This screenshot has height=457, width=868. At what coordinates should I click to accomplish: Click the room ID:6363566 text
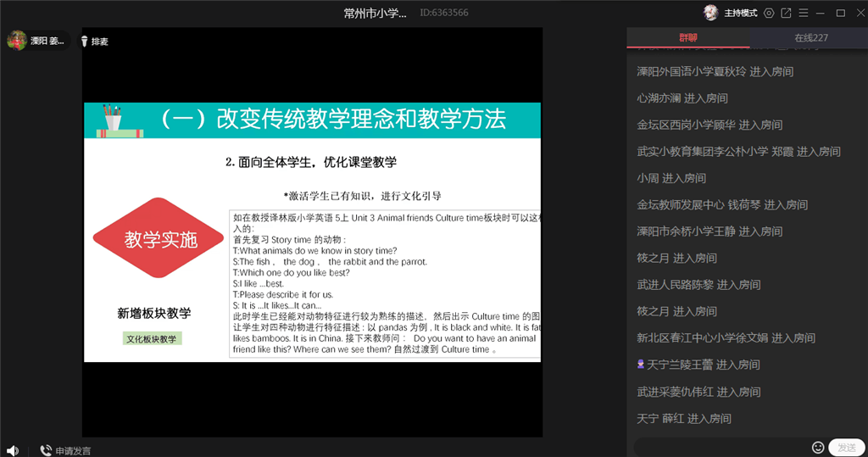(444, 12)
